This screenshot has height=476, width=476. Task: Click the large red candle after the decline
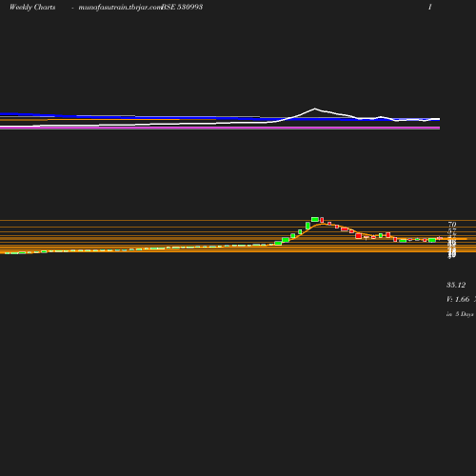pyautogui.click(x=359, y=236)
